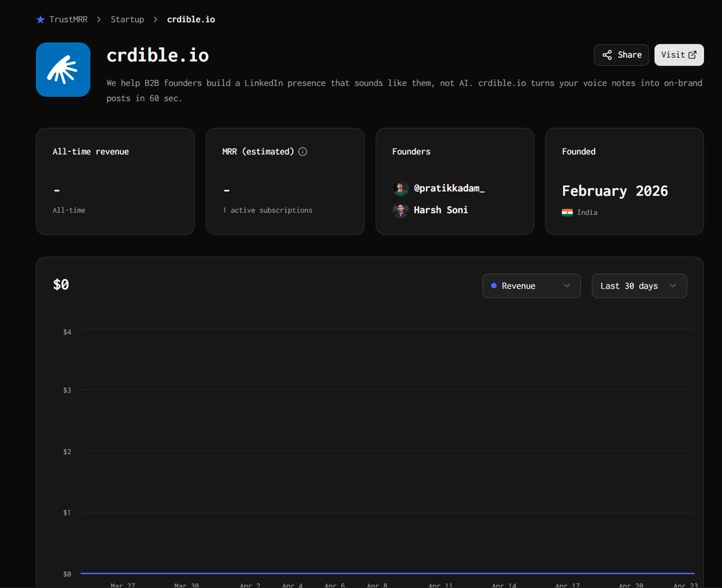Click the chevron in Last 30 days dropdown
Image resolution: width=722 pixels, height=588 pixels.
[x=673, y=286]
